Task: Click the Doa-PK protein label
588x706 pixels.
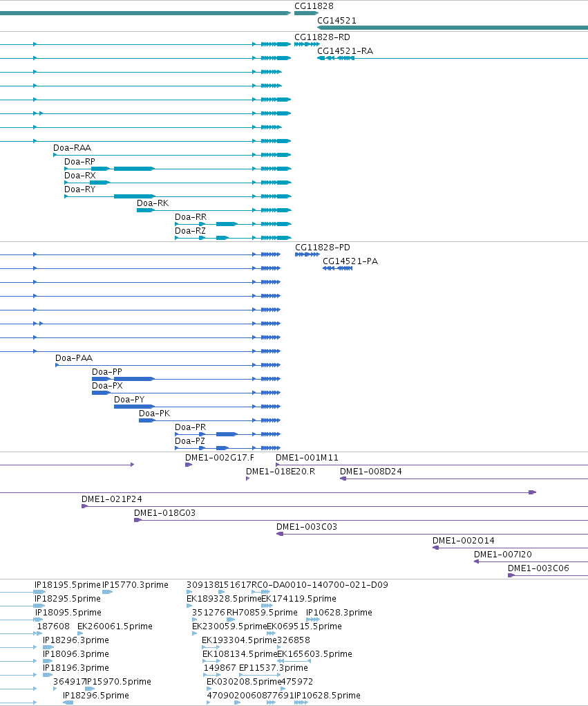Action: click(154, 413)
